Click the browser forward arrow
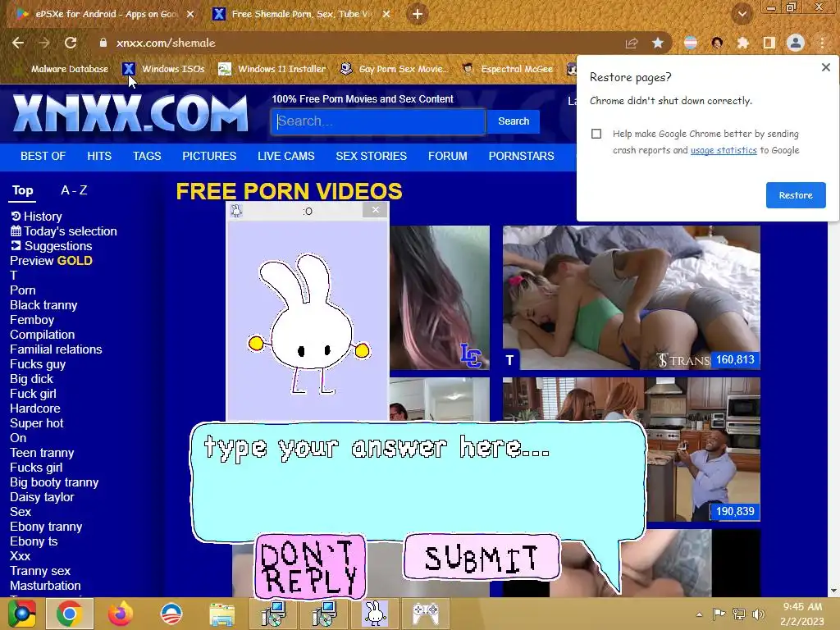The width and height of the screenshot is (840, 630). tap(44, 43)
